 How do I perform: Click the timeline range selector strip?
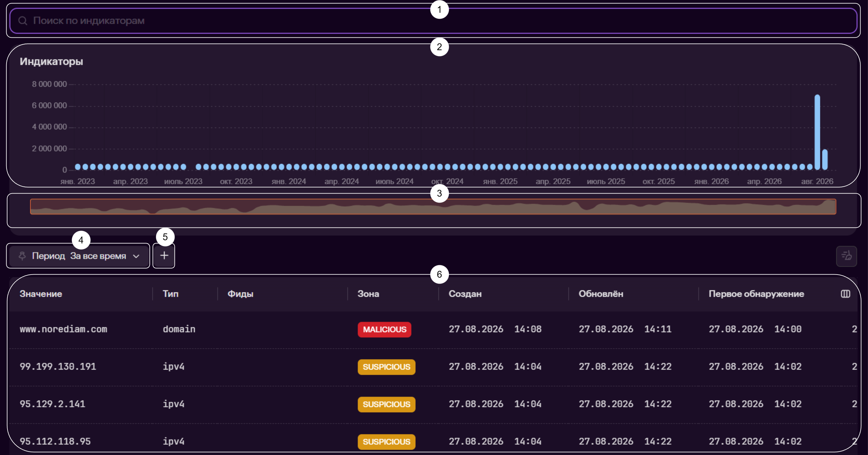tap(433, 207)
